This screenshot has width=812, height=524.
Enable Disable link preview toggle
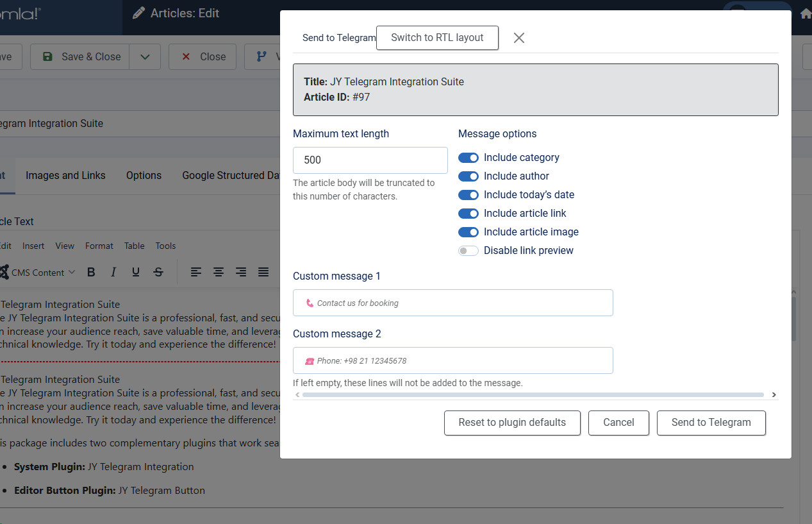(x=468, y=251)
